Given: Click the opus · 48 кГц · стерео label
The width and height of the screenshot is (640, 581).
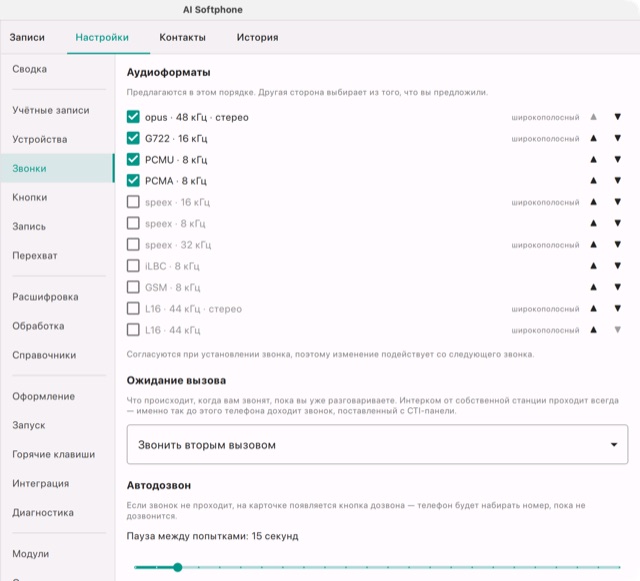Looking at the screenshot, I should click(197, 117).
